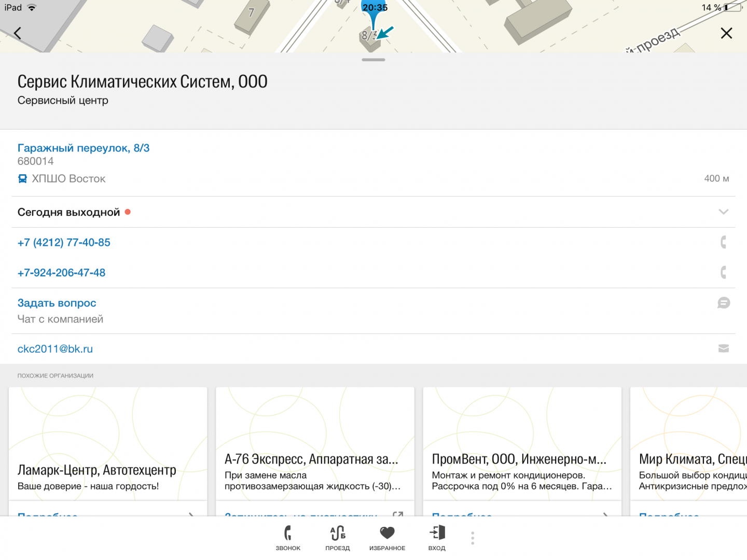This screenshot has height=560, width=747.
Task: Open the three-dot more options menu
Action: 473,538
